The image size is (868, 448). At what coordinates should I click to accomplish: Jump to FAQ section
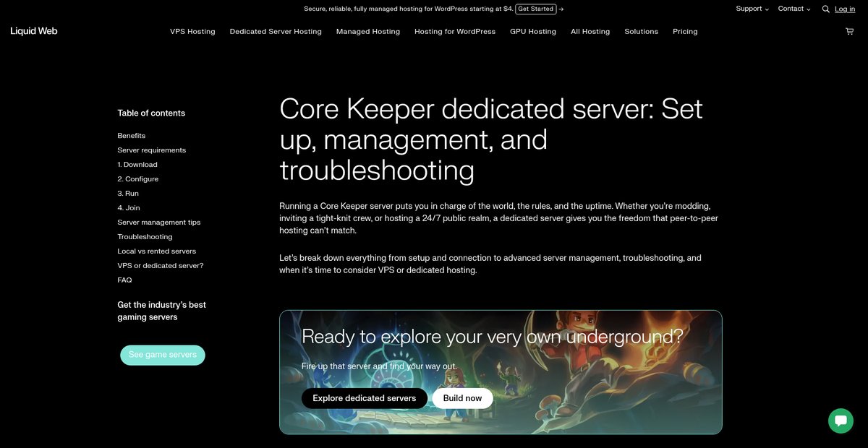(x=125, y=280)
